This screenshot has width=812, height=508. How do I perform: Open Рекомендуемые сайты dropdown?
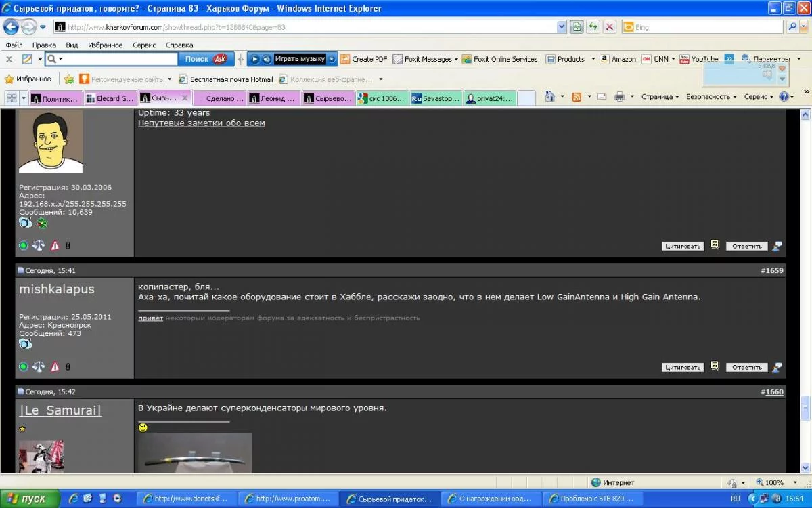126,79
